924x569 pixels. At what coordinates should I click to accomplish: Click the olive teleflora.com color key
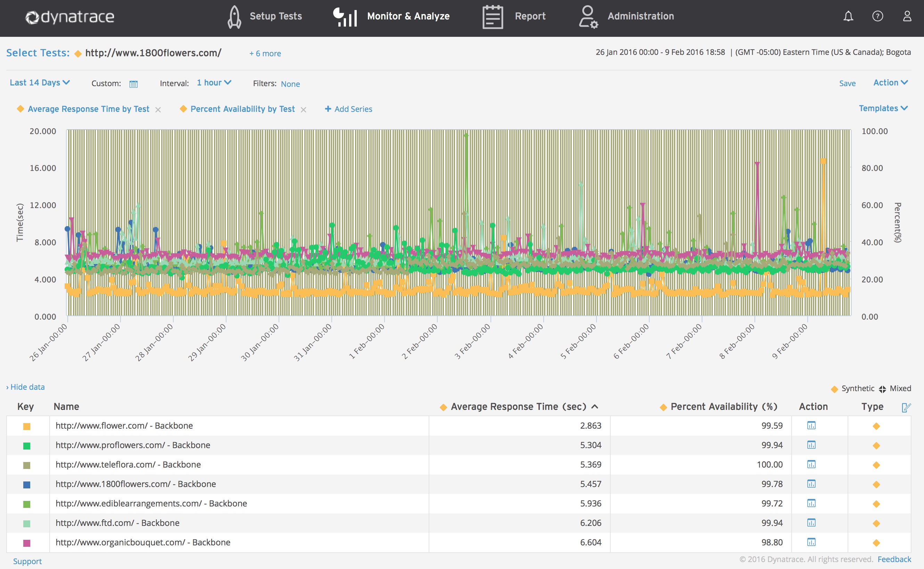pyautogui.click(x=27, y=465)
